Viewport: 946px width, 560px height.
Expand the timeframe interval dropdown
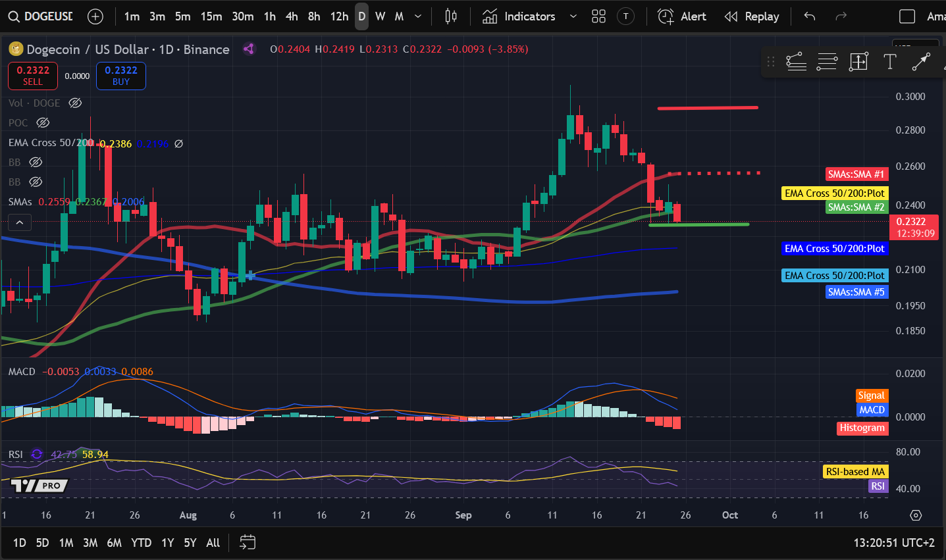click(418, 16)
